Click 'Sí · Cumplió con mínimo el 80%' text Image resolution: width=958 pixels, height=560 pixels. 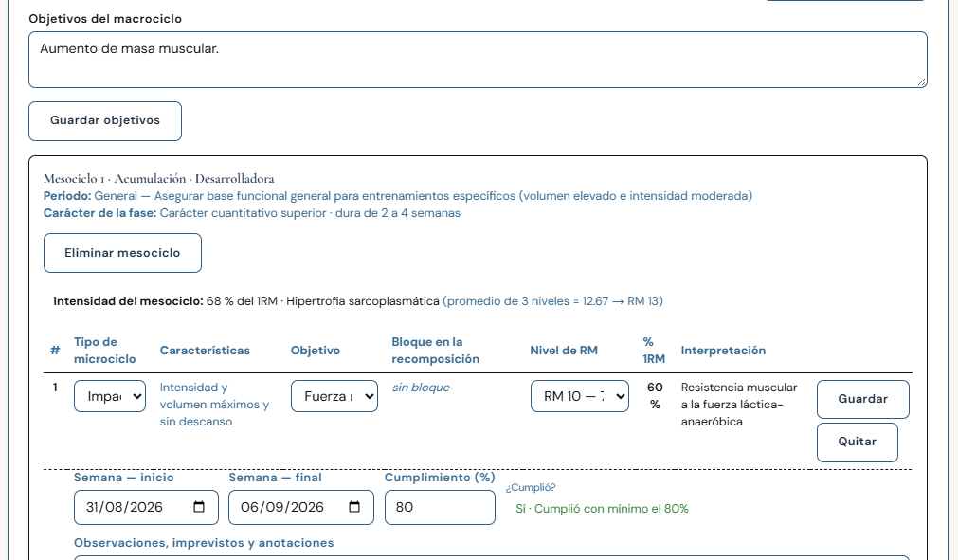(x=602, y=509)
